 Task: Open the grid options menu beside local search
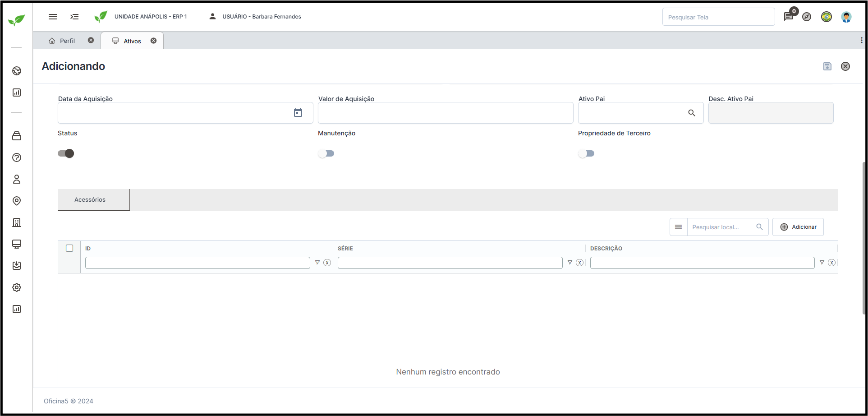point(678,227)
